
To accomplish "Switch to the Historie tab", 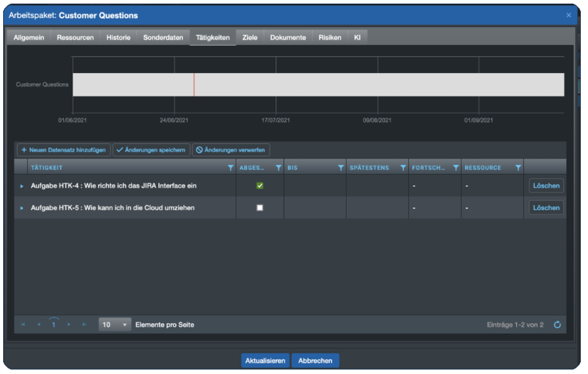I will pos(118,38).
